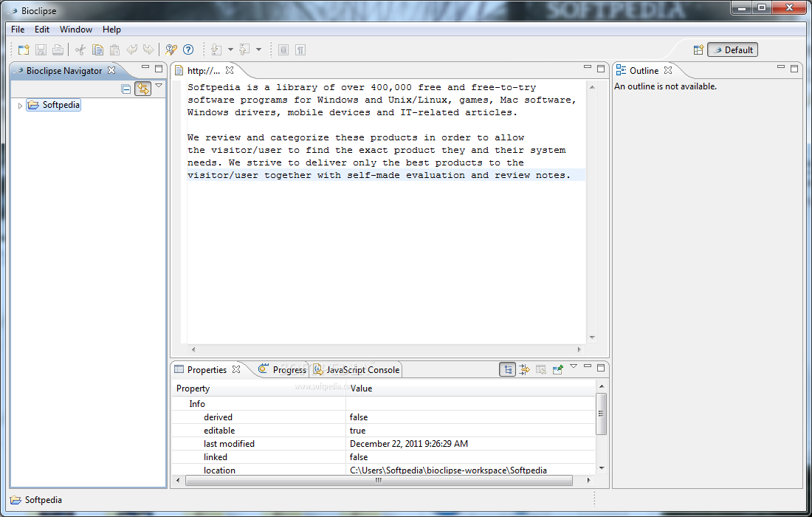Minimize the Properties view
This screenshot has height=517, width=812.
pyautogui.click(x=588, y=366)
